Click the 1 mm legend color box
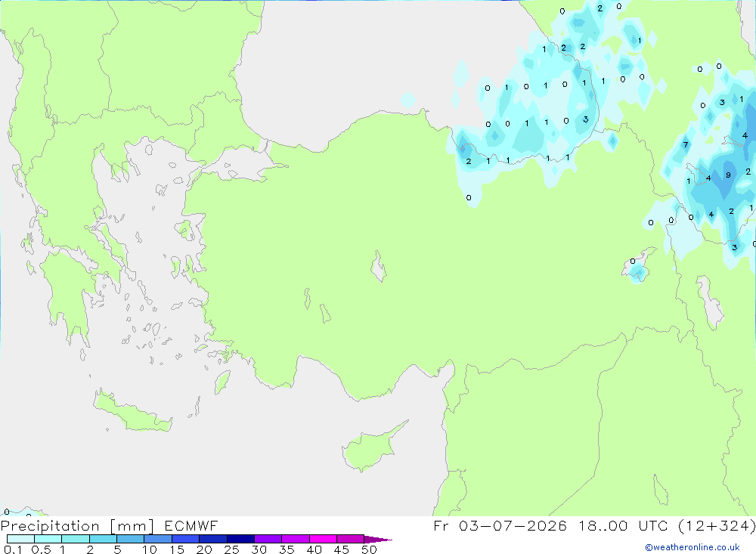 pyautogui.click(x=76, y=539)
